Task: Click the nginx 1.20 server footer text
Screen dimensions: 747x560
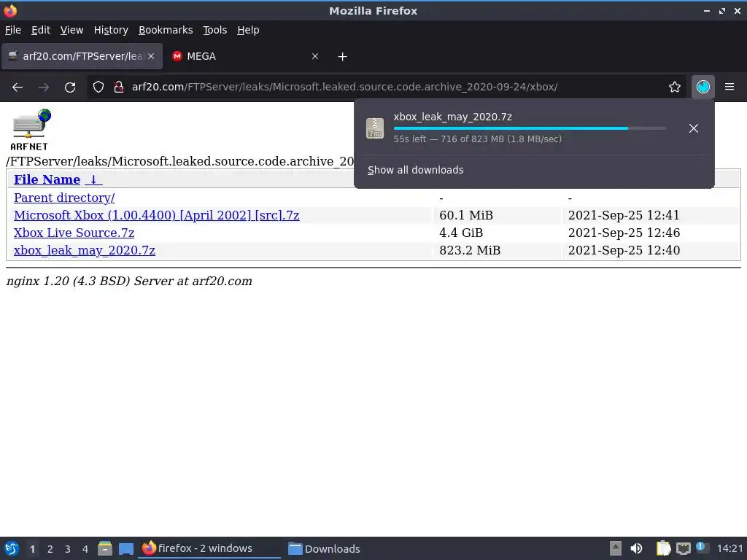Action: (x=129, y=281)
